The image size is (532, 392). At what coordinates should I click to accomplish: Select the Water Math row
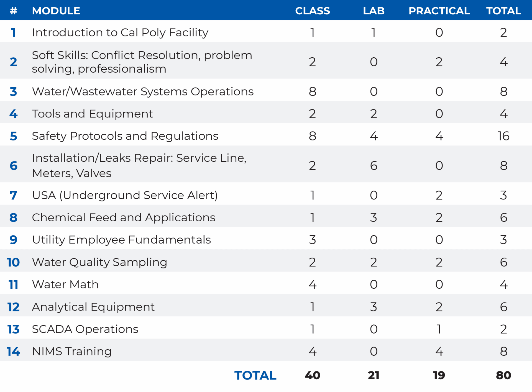coord(65,284)
